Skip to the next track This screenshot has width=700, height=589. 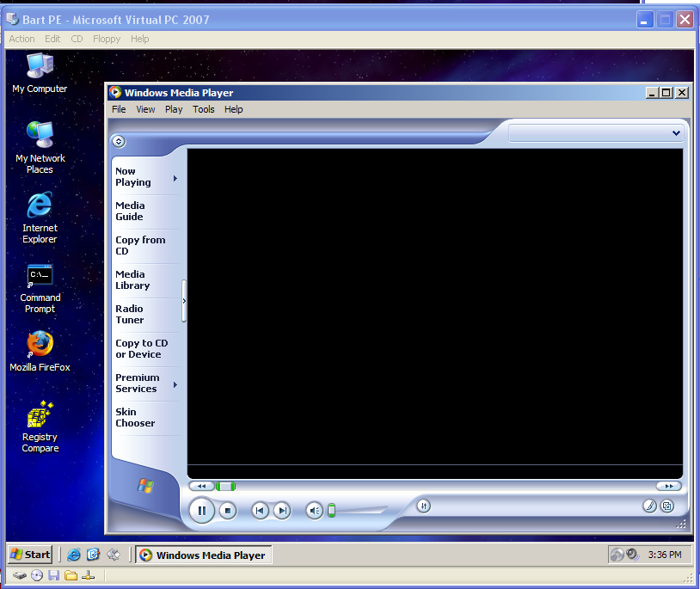[281, 511]
